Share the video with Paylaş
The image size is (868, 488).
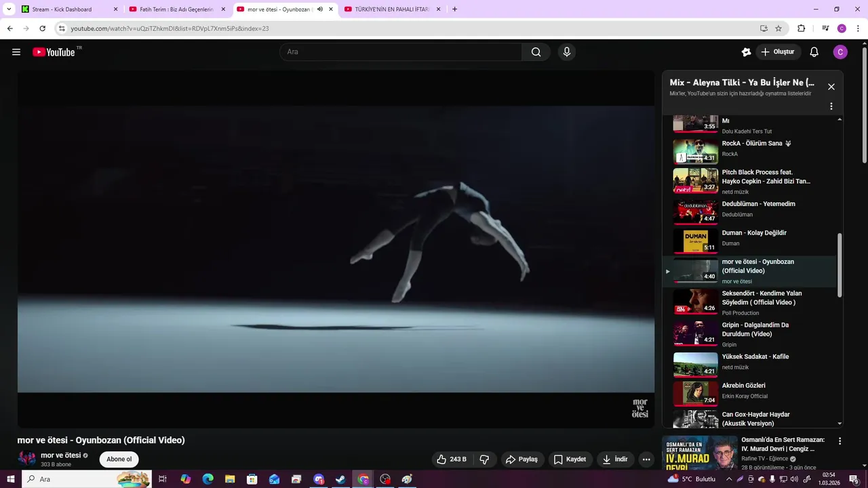click(x=522, y=460)
